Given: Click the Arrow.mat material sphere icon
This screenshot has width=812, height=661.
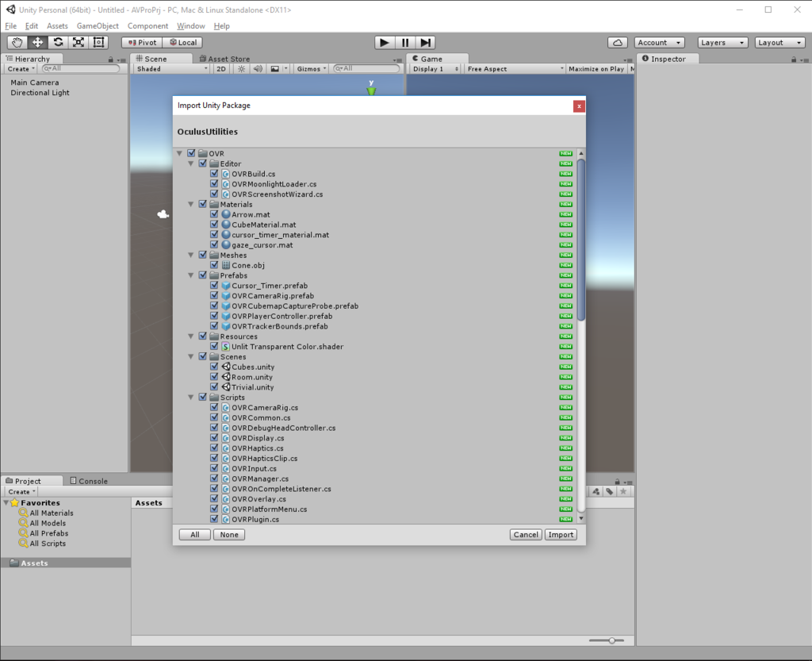Looking at the screenshot, I should point(226,214).
